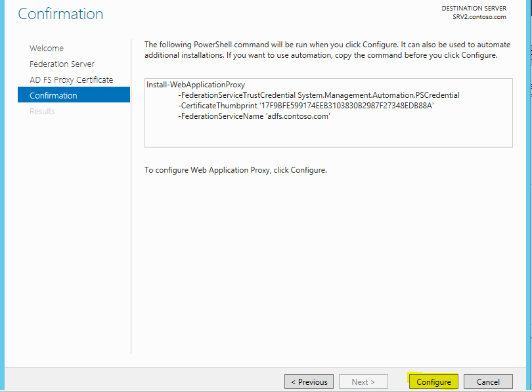The width and height of the screenshot is (532, 392).
Task: Click the -FederationServiceTrustCredential parameter line
Action: 319,95
